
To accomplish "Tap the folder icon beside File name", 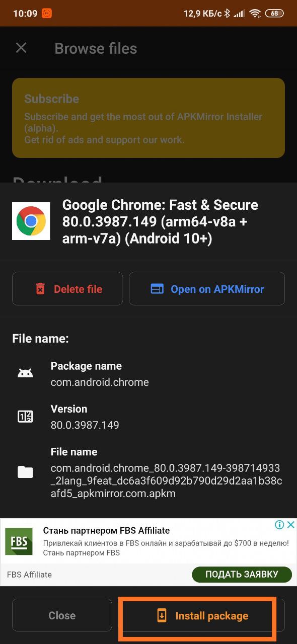I will point(25,472).
